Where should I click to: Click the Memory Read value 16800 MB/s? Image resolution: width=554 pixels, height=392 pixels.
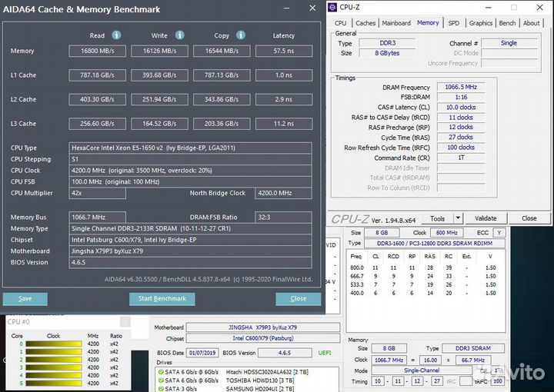[x=97, y=51]
